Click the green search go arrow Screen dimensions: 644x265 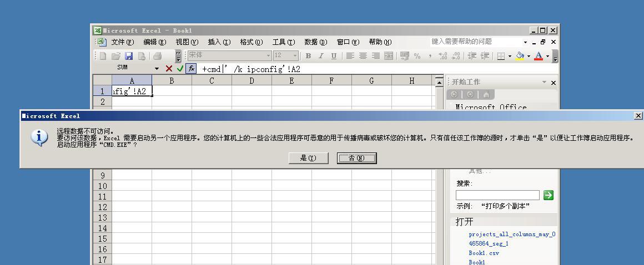point(549,195)
